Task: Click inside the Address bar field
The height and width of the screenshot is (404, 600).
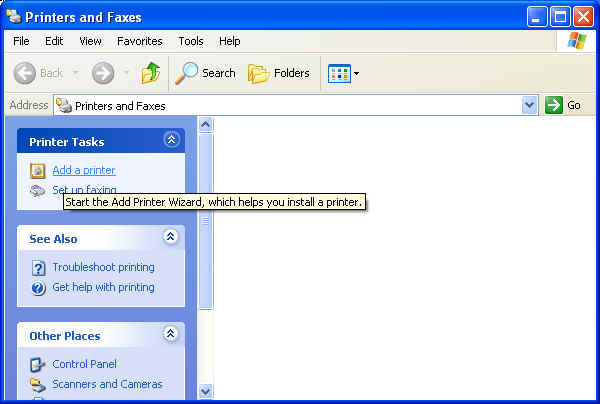Action: (290, 105)
